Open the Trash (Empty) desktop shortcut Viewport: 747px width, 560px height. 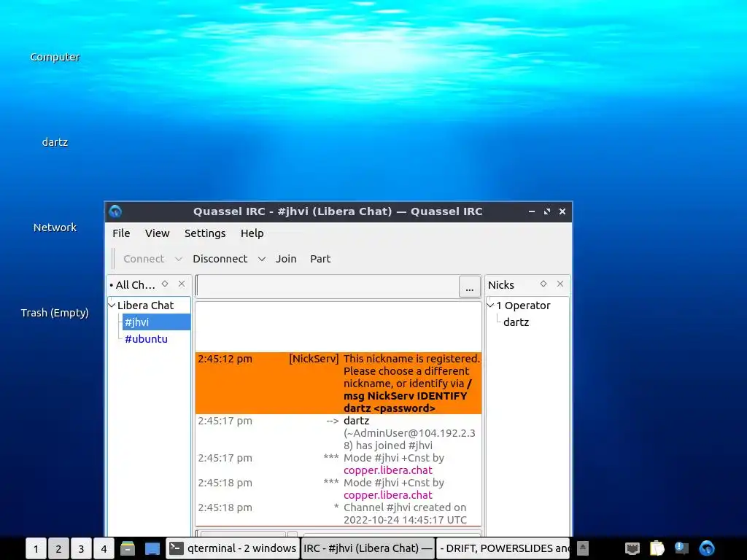[55, 313]
